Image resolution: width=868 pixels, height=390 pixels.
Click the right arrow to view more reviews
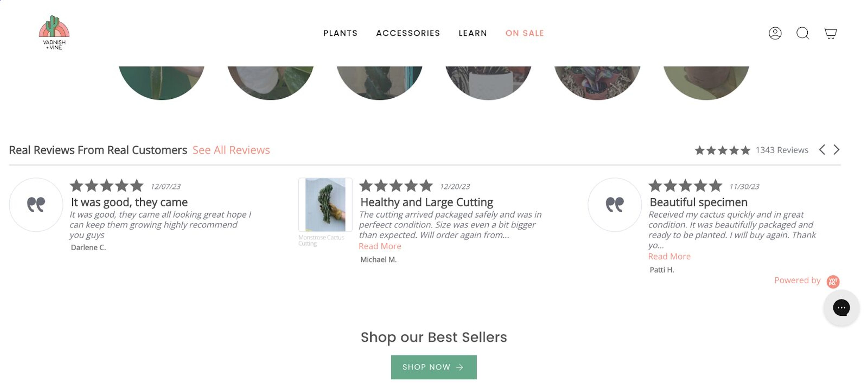[x=837, y=150]
